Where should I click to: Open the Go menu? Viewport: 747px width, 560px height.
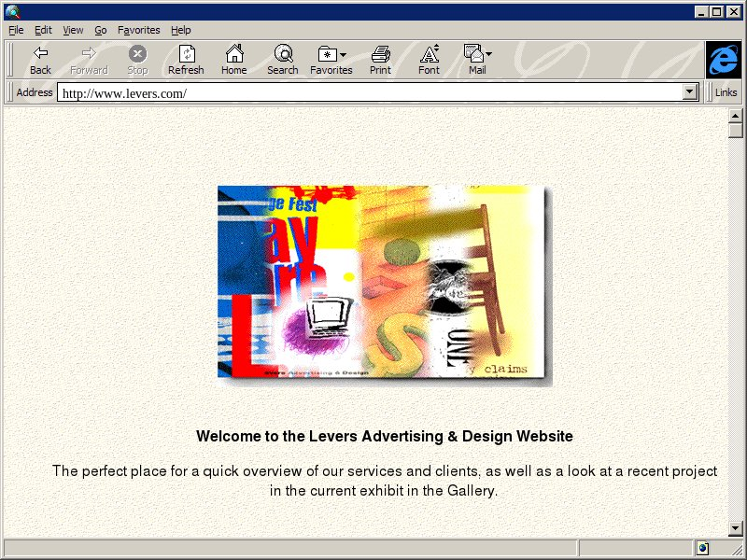101,30
